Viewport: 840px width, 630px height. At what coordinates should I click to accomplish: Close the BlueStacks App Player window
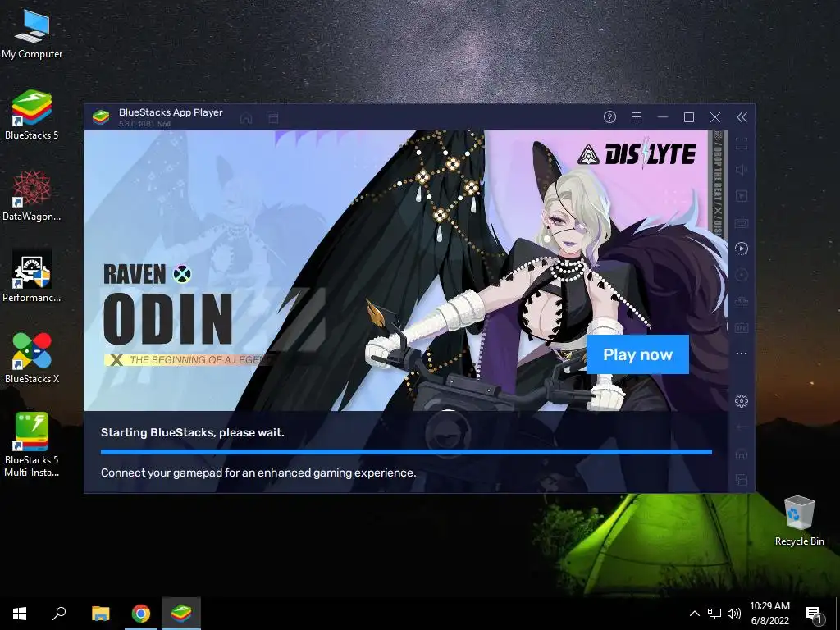pos(715,117)
